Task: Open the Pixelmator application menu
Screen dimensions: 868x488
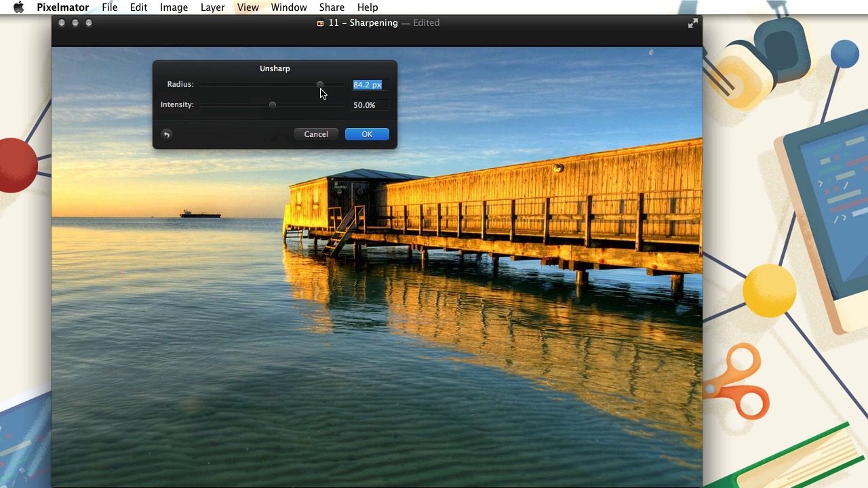Action: (62, 7)
